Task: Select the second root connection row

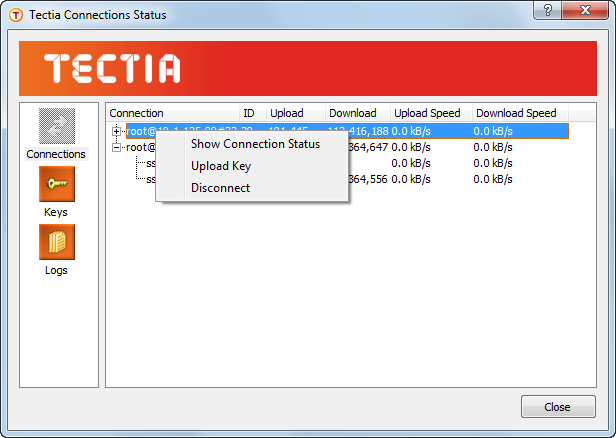Action: click(x=347, y=147)
